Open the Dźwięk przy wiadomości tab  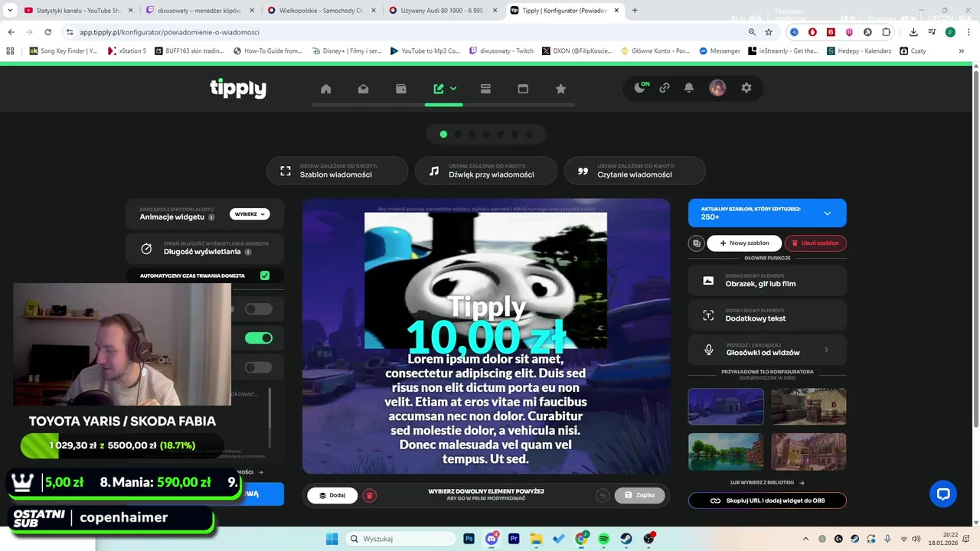point(486,171)
